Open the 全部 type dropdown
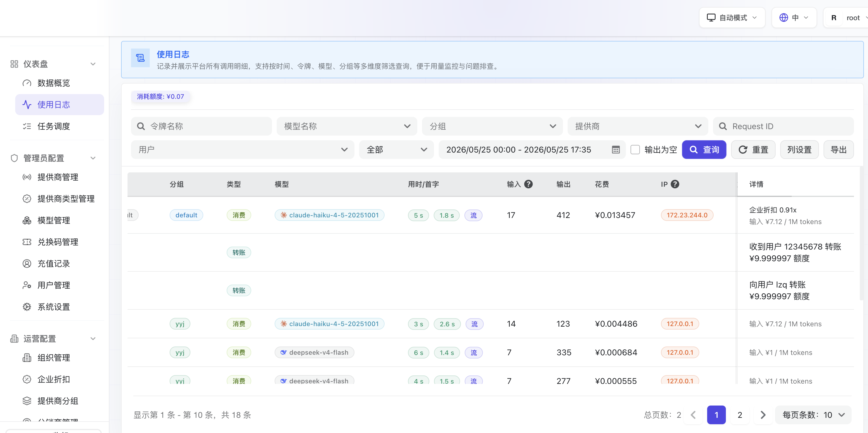The height and width of the screenshot is (433, 868). [x=397, y=150]
